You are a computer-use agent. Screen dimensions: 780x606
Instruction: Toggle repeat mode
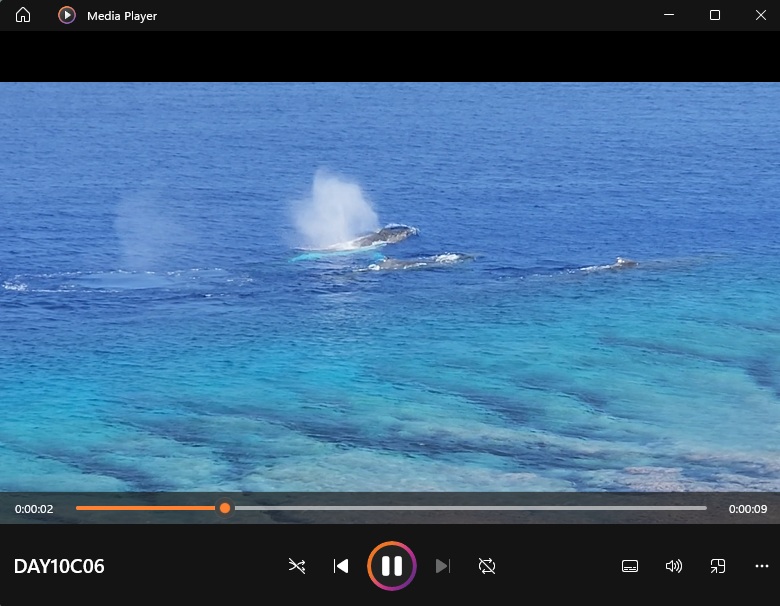click(487, 566)
